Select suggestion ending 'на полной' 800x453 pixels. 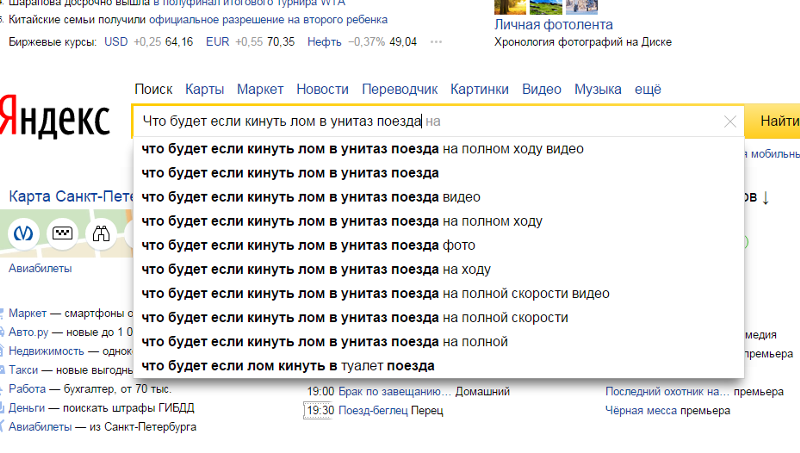pos(439,342)
